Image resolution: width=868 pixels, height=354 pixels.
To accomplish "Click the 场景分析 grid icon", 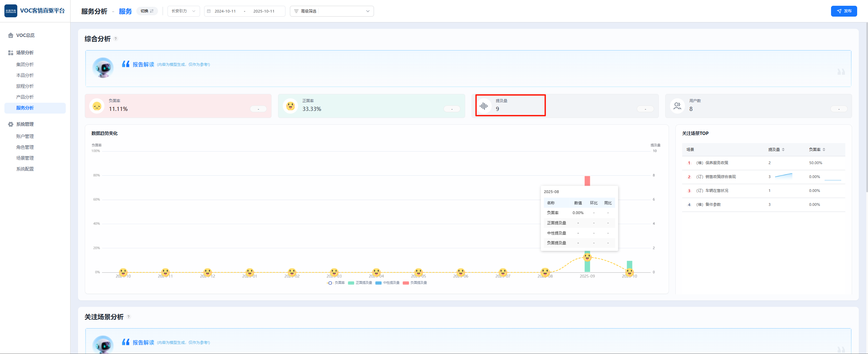I will point(11,53).
